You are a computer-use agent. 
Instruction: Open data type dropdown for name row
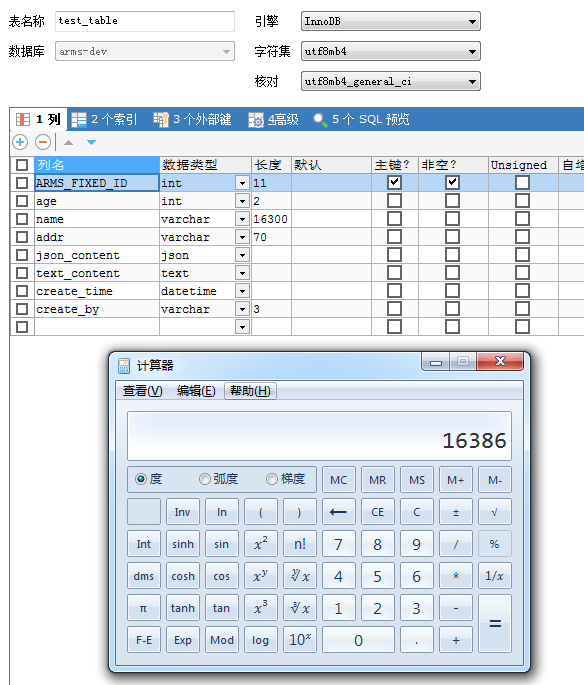click(242, 219)
